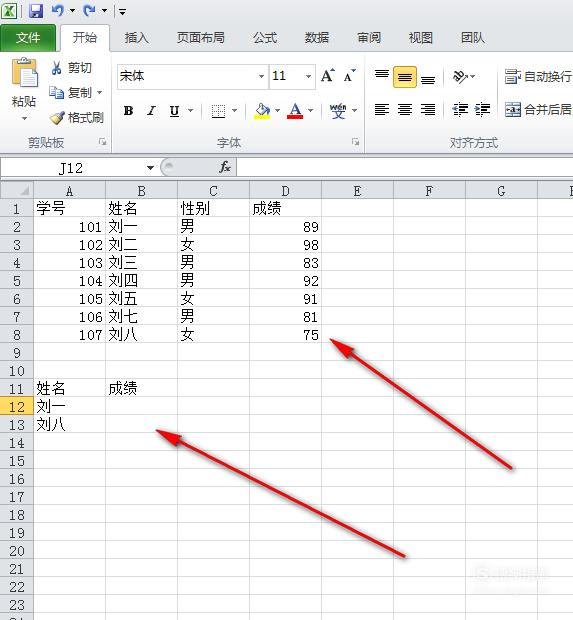This screenshot has height=620, width=573.
Task: Click the Copy icon
Action: point(56,93)
